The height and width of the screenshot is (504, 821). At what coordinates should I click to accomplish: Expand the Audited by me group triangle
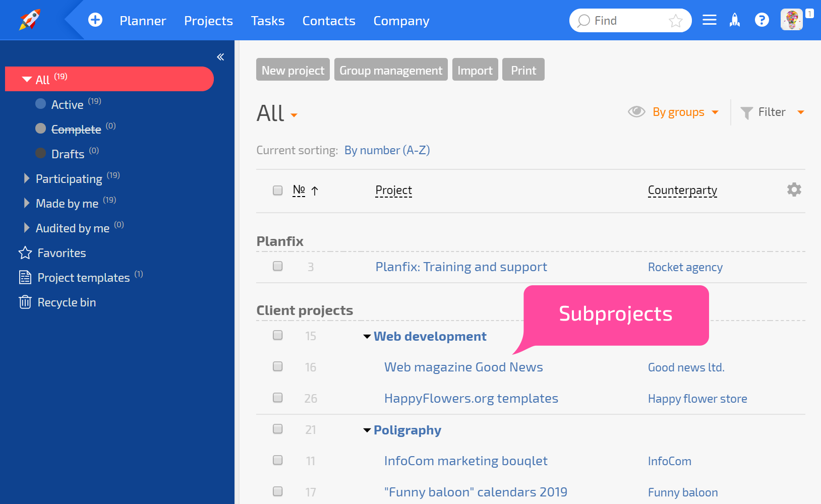click(x=27, y=227)
